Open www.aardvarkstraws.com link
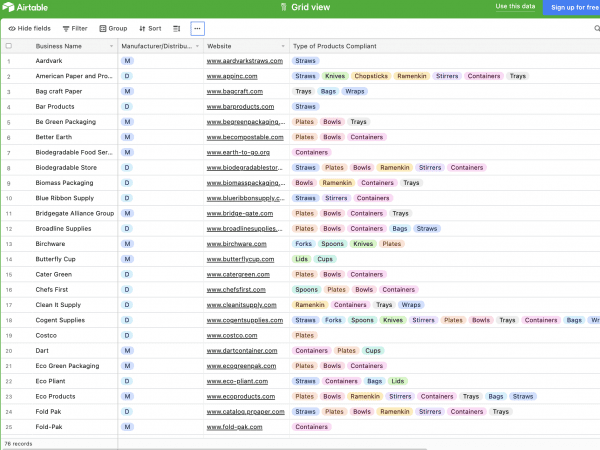 [x=245, y=61]
